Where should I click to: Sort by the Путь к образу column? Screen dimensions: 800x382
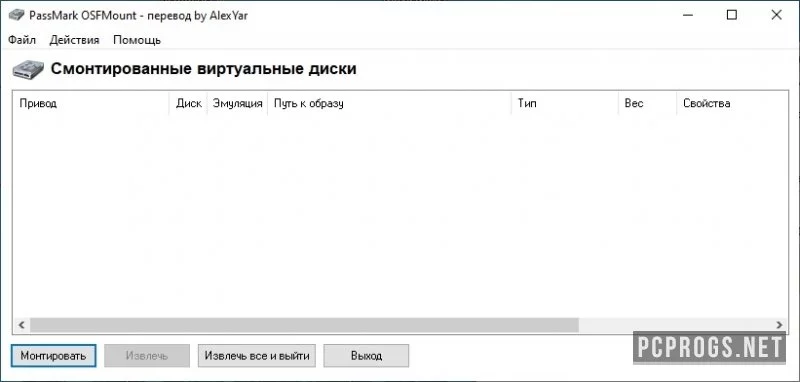tap(389, 104)
